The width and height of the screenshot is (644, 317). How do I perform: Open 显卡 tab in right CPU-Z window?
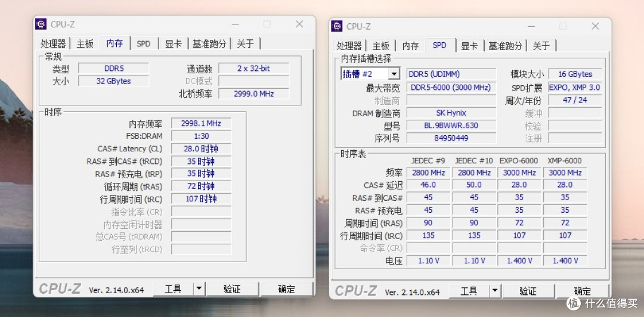(469, 45)
